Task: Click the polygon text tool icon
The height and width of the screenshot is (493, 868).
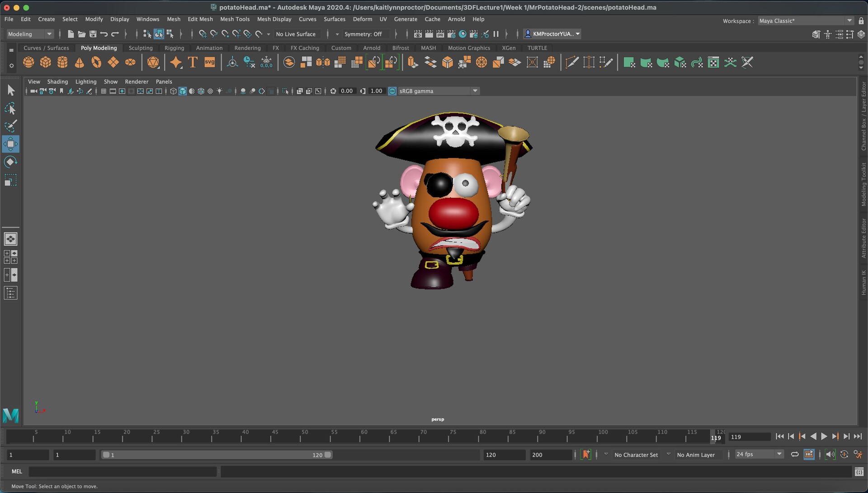Action: point(192,62)
